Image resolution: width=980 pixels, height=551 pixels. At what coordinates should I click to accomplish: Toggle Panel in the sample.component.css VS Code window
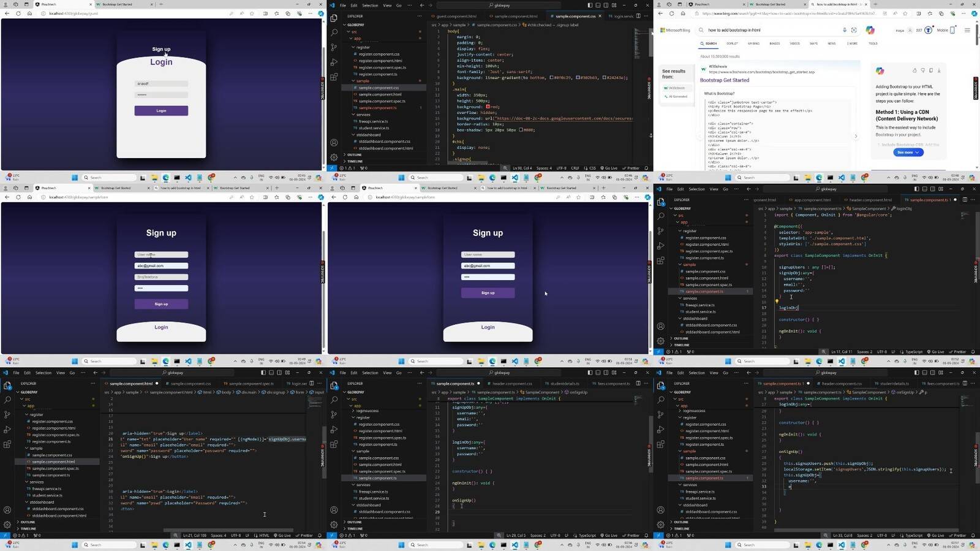pos(598,5)
